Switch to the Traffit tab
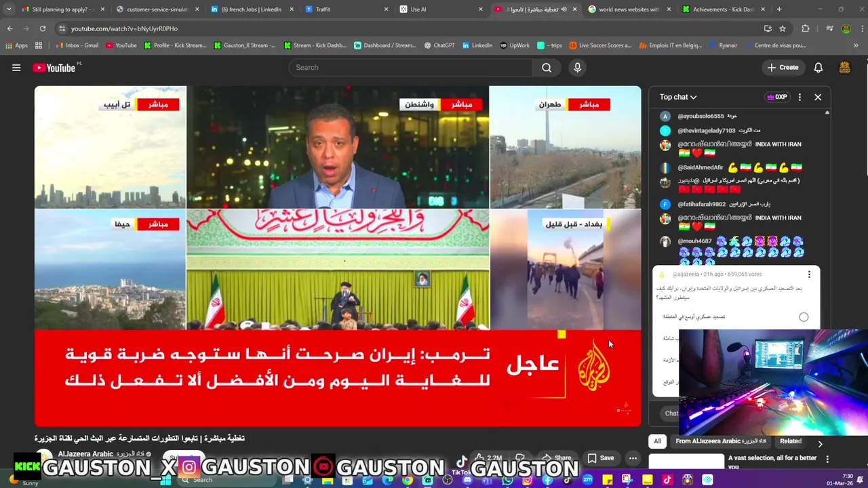 pyautogui.click(x=346, y=9)
